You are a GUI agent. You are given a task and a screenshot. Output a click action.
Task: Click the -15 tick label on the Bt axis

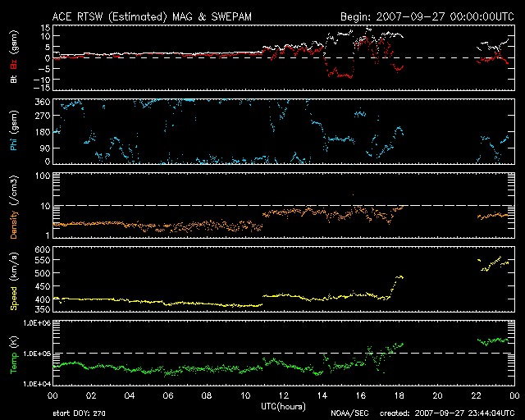tap(42, 88)
